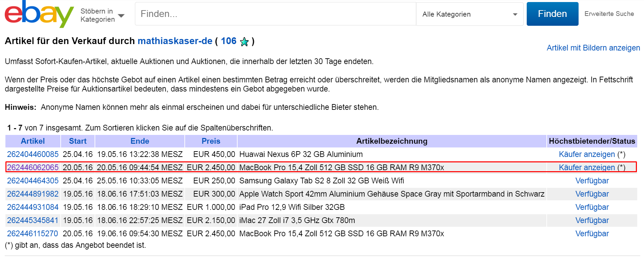Open the Alle Kategorien dropdown
644x260 pixels.
470,14
